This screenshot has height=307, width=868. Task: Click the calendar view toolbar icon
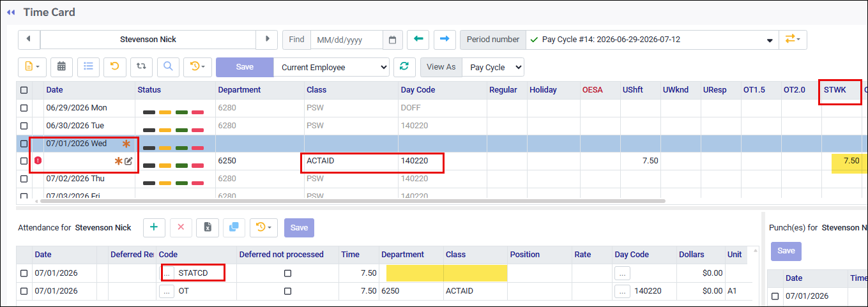pos(61,66)
